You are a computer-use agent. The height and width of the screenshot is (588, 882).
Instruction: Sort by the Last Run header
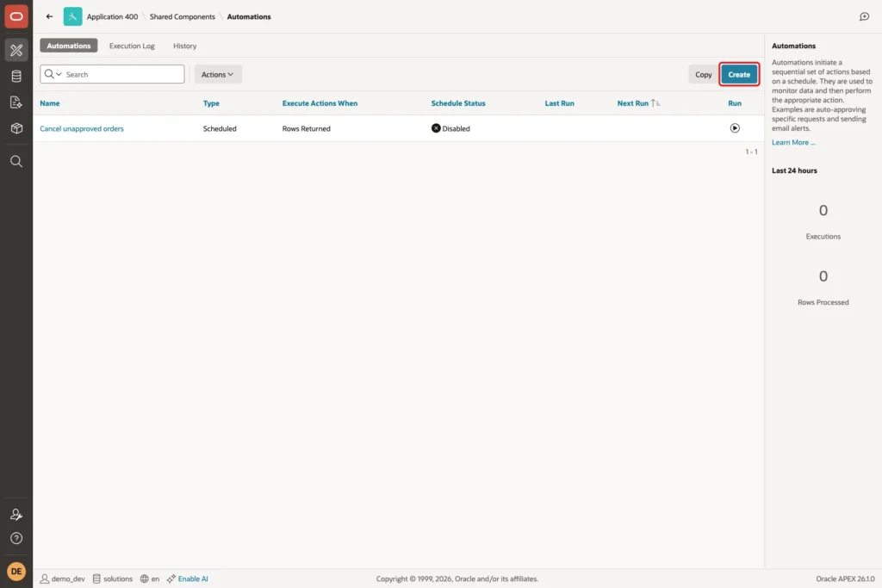coord(559,103)
